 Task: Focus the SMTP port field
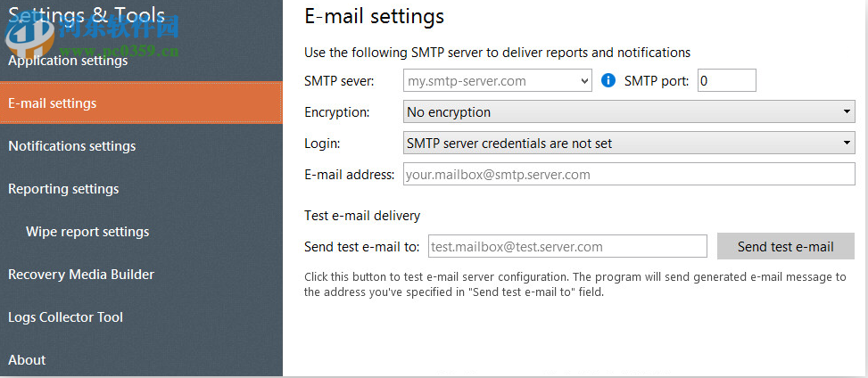coord(726,81)
